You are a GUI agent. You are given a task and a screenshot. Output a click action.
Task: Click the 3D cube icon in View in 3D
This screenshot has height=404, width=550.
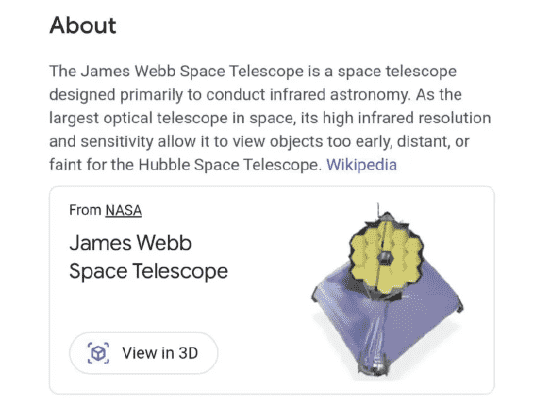point(98,353)
